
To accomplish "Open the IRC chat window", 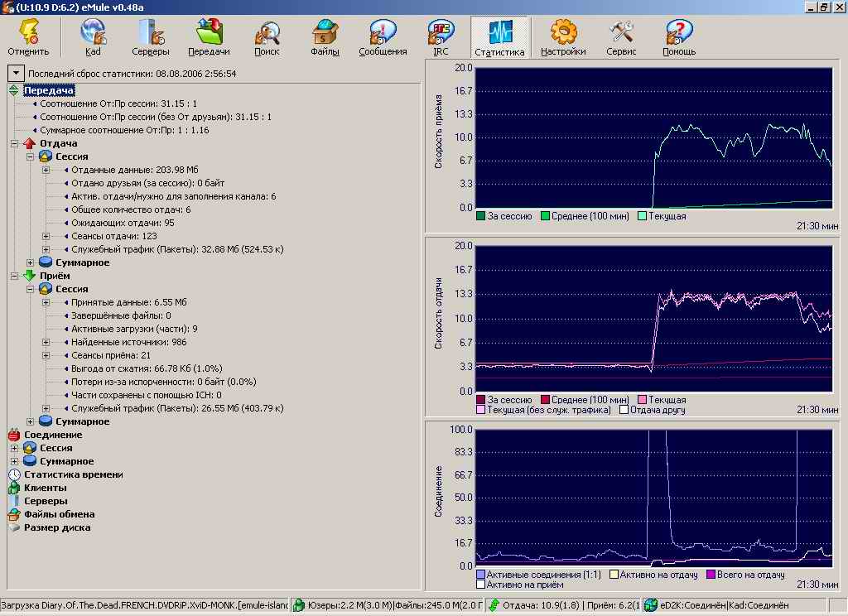I will click(441, 38).
